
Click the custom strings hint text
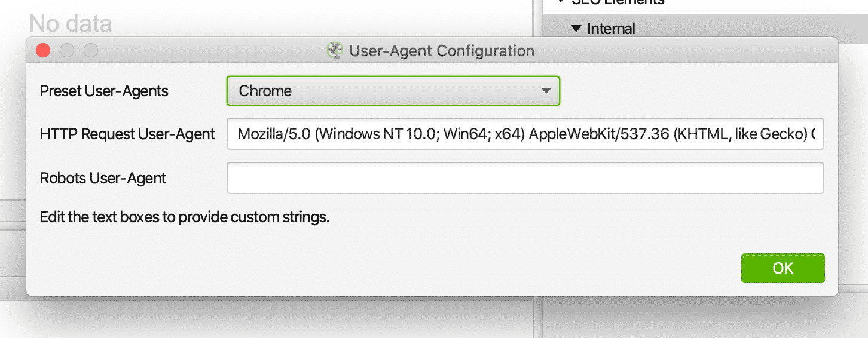[185, 217]
